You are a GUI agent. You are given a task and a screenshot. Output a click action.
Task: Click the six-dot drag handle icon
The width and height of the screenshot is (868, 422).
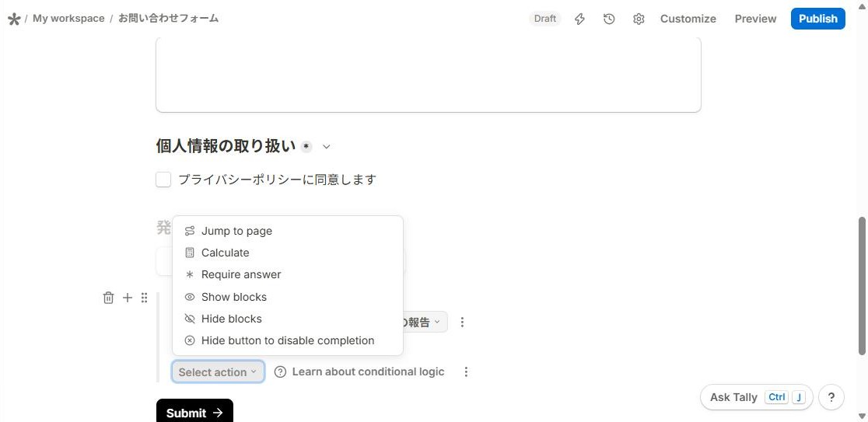[144, 298]
